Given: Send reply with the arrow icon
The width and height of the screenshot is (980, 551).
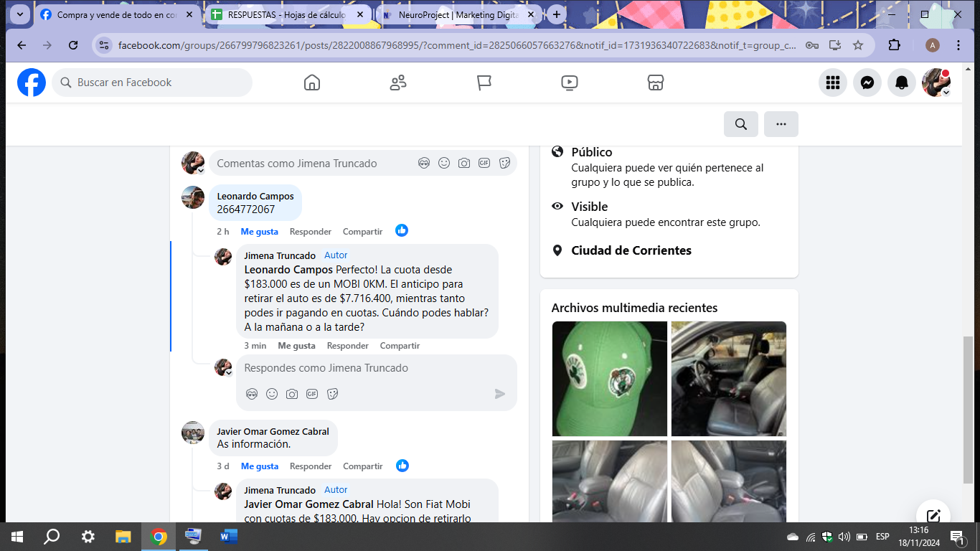Looking at the screenshot, I should 500,394.
